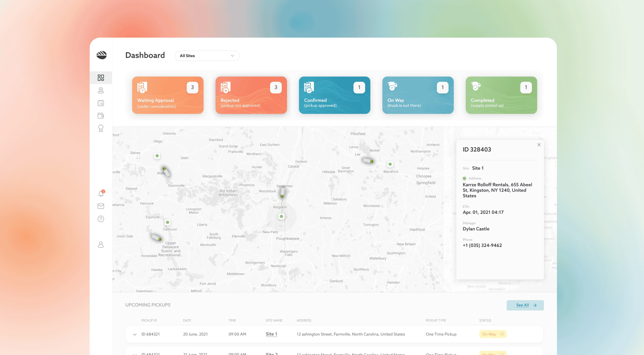Open the calendar sidebar icon
Viewport: 644px width, 355px height.
pyautogui.click(x=101, y=103)
